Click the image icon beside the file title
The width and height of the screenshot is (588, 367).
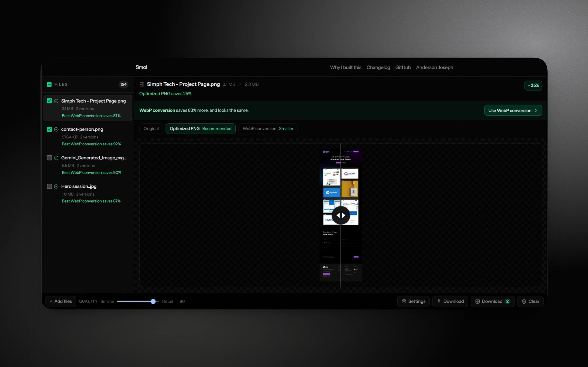pos(142,84)
